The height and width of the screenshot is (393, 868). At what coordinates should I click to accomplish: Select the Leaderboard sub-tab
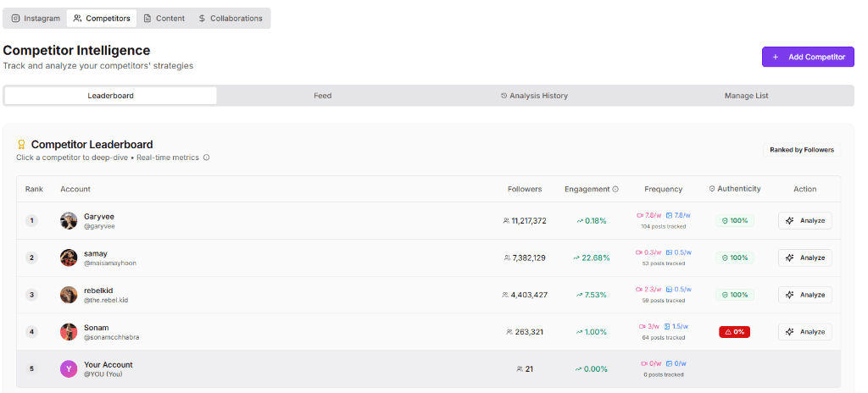coord(111,96)
